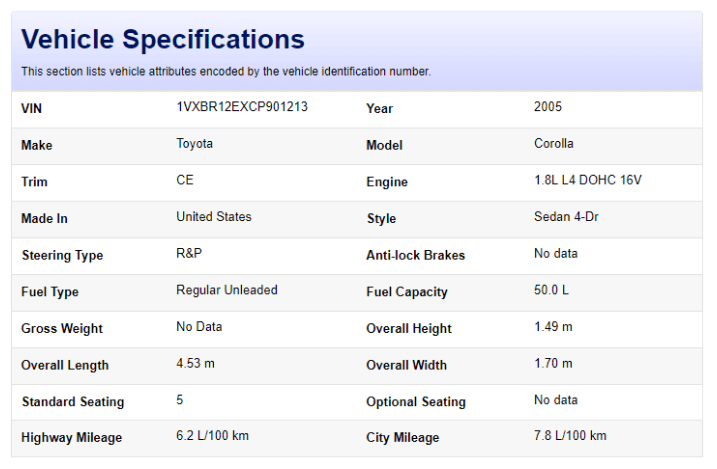Click the Overall Height label

(x=408, y=328)
